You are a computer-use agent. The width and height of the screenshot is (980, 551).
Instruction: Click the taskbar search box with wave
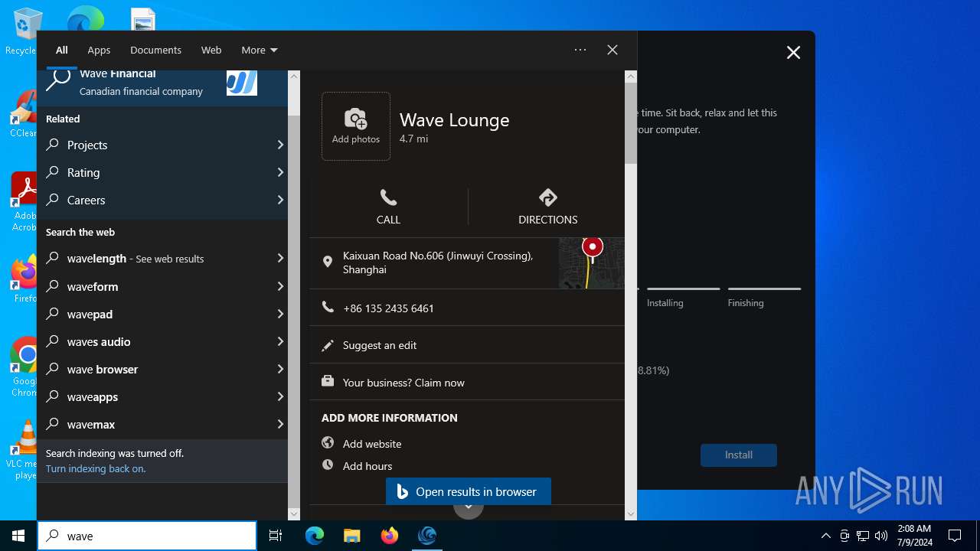147,536
